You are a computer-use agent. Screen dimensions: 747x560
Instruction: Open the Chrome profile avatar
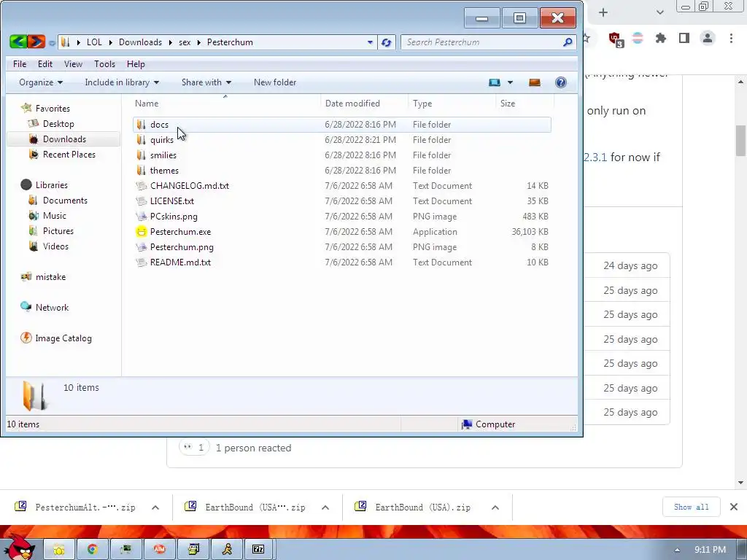point(708,38)
